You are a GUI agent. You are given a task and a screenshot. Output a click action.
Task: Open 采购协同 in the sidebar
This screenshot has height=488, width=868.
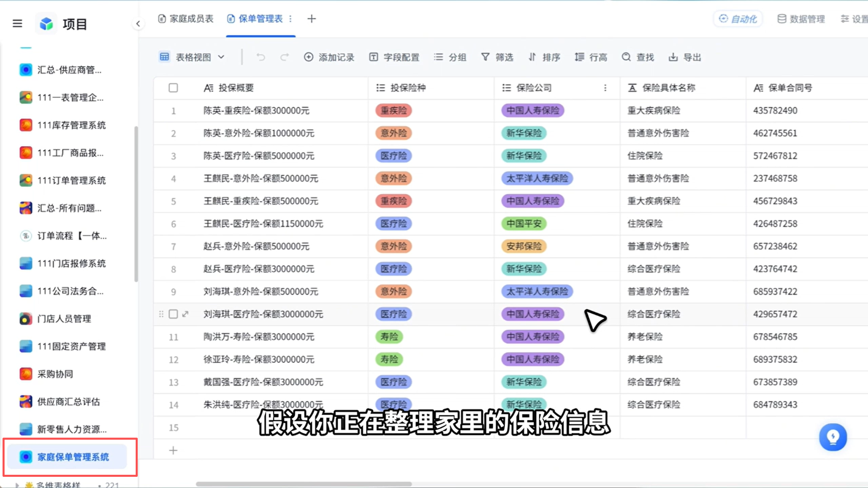pyautogui.click(x=46, y=374)
